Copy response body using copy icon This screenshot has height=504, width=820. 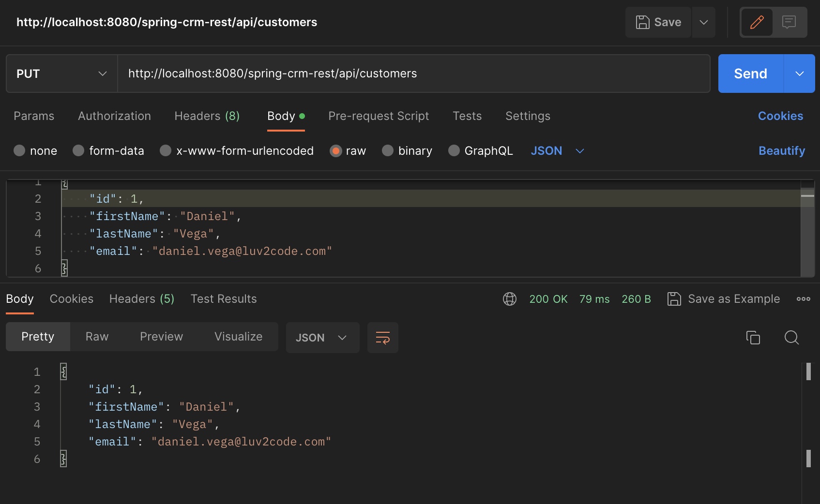(x=753, y=338)
